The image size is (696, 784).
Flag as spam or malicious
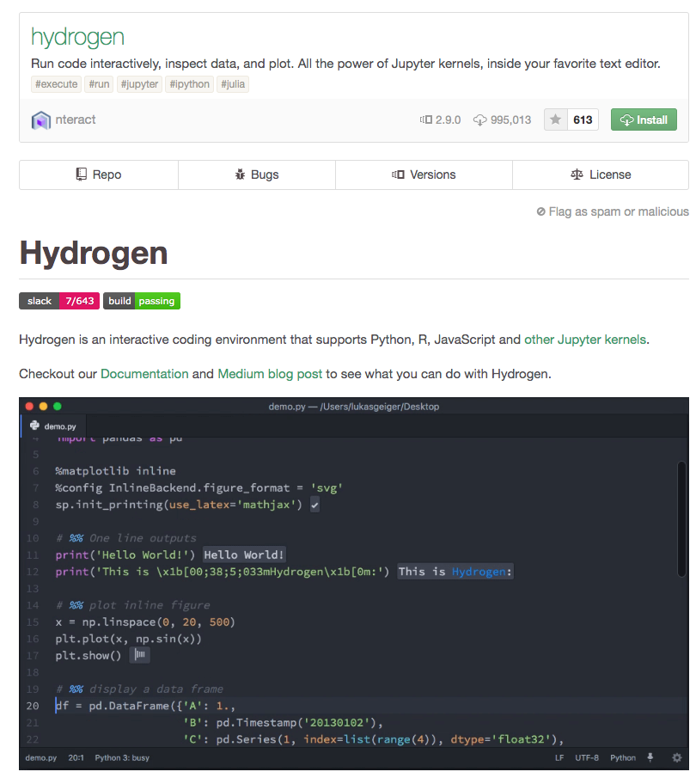613,211
